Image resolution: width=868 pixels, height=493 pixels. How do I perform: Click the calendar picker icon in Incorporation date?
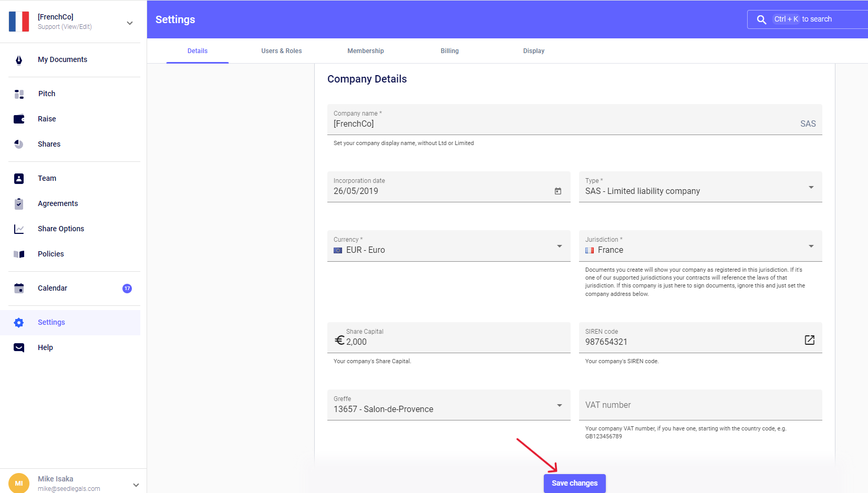coord(557,191)
